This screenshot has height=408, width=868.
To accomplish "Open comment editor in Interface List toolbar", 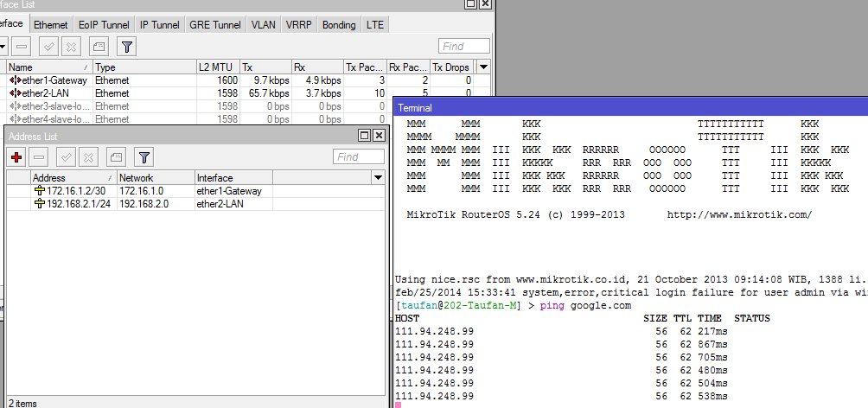I will [99, 47].
